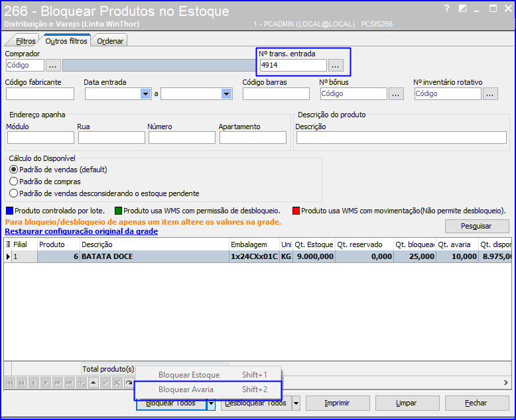This screenshot has width=516, height=420.
Task: Jump forward a page of records in navigator
Action: pos(58,383)
